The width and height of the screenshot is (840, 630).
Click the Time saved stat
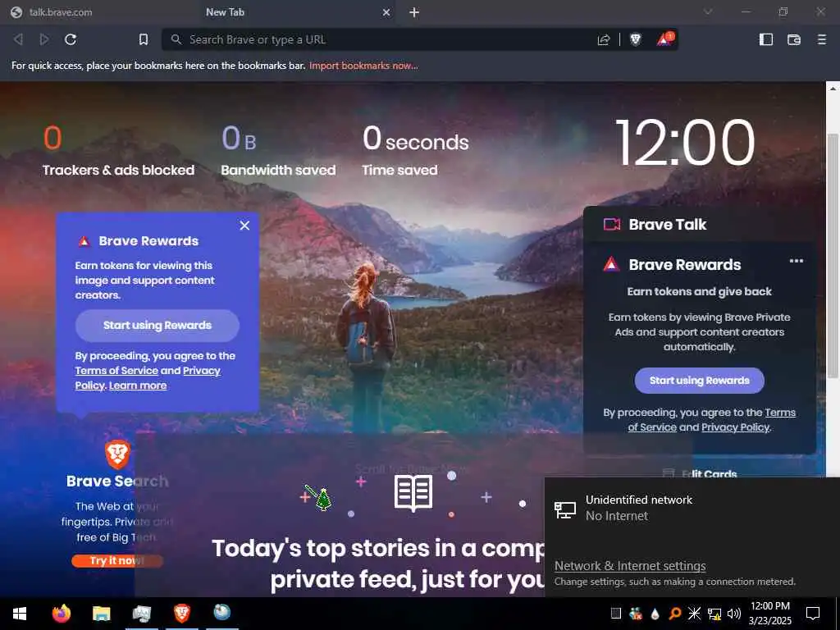pyautogui.click(x=415, y=151)
